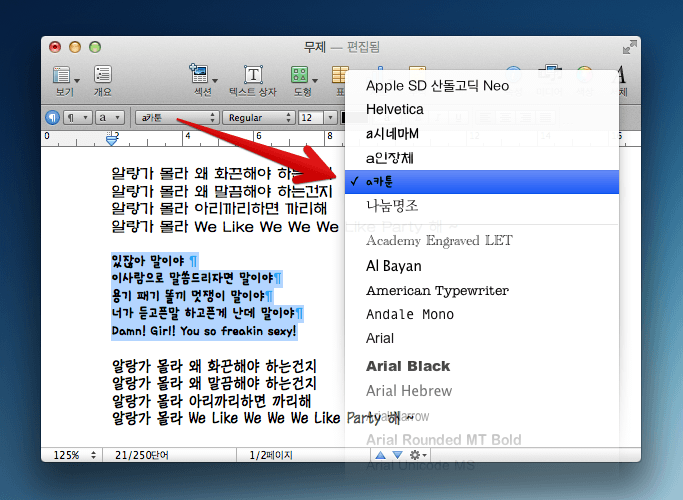Open the 125% zoom level popup
This screenshot has width=683, height=500.
(x=73, y=455)
